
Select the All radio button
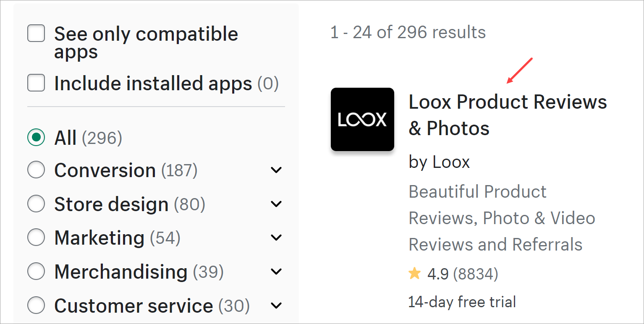(x=36, y=137)
